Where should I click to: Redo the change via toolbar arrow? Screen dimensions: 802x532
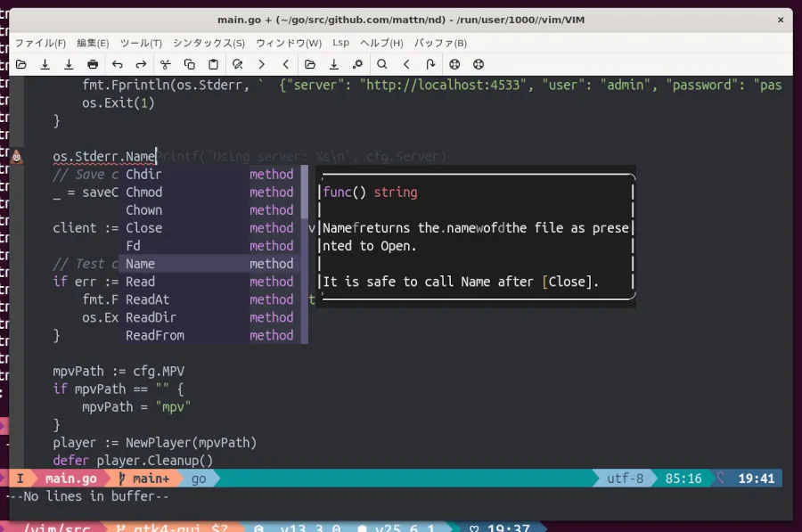(141, 64)
